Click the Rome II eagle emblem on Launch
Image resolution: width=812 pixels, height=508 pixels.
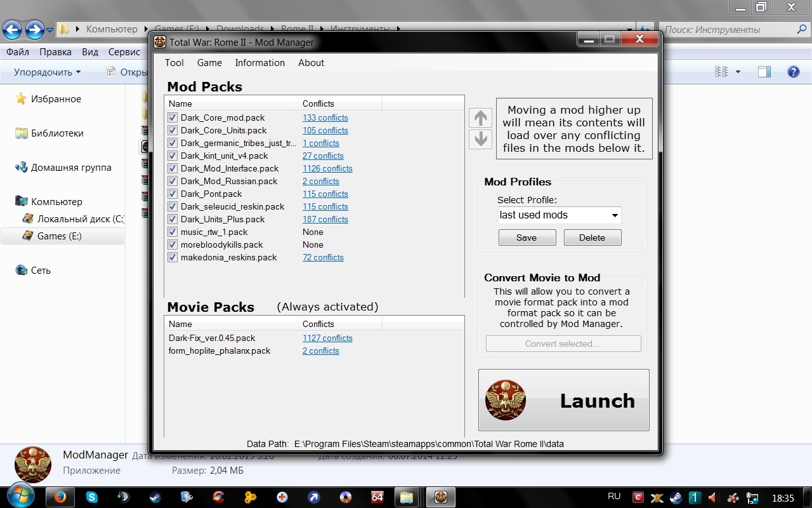[x=506, y=400]
